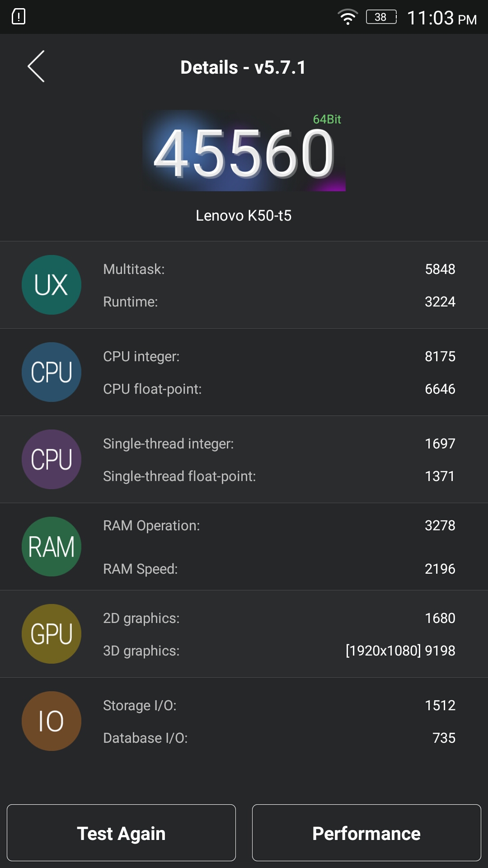Viewport: 488px width, 868px height.
Task: Tap the battery level indicator
Action: [x=381, y=17]
